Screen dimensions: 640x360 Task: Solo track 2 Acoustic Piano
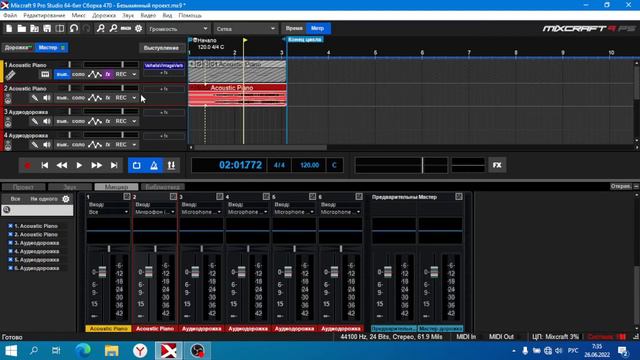(78, 98)
